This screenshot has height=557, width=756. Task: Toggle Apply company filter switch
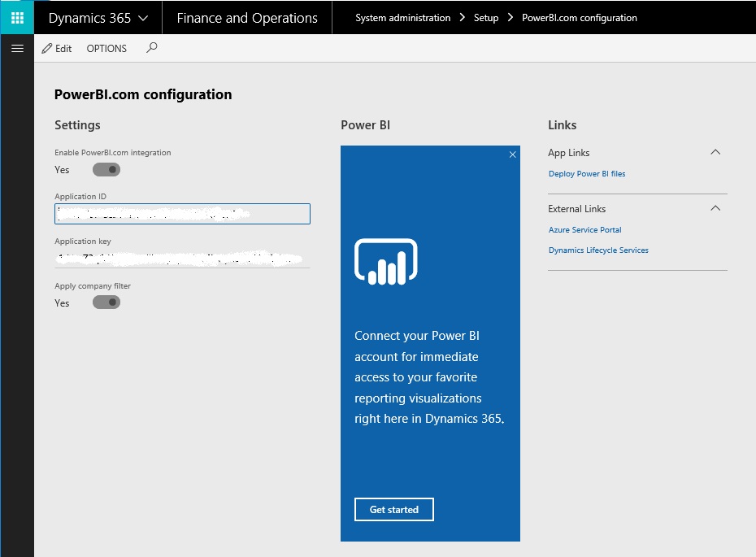(x=106, y=302)
